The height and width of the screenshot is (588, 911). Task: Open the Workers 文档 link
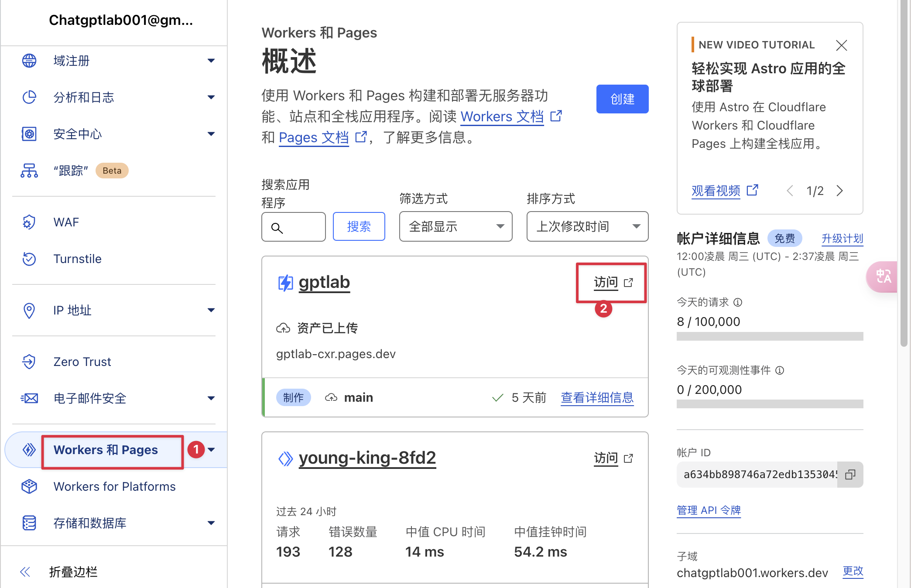(502, 116)
